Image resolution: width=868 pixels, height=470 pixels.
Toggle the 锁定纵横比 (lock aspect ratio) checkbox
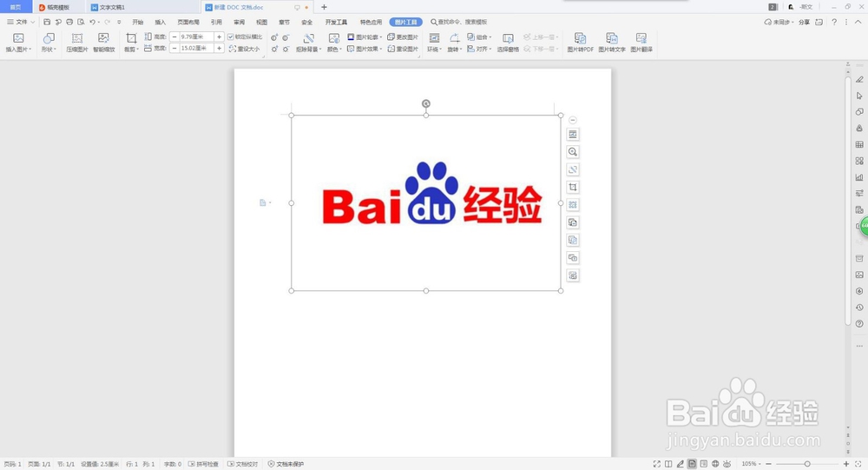(231, 37)
